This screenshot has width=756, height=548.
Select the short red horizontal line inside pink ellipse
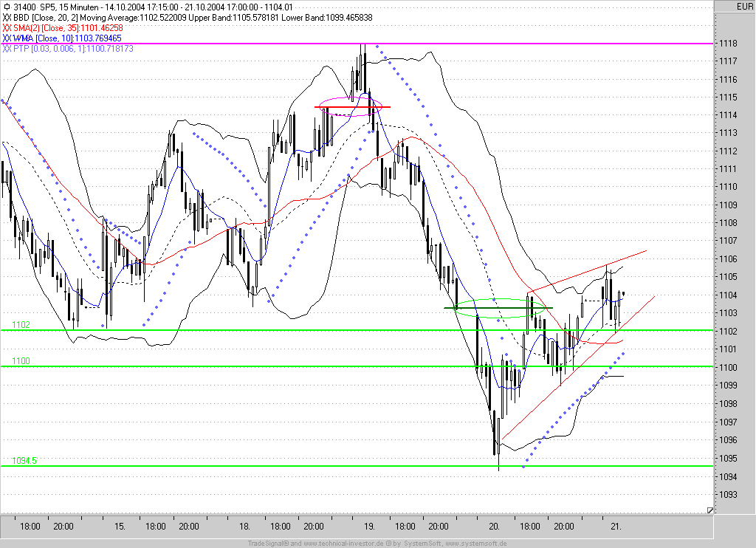[x=352, y=107]
